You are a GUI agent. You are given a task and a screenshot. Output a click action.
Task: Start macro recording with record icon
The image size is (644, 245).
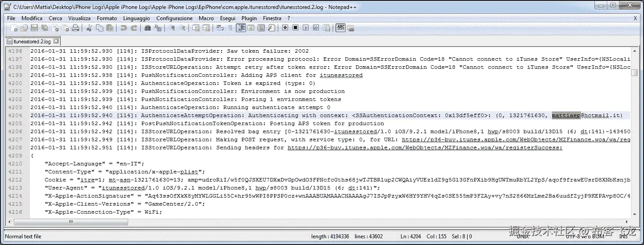(285, 28)
